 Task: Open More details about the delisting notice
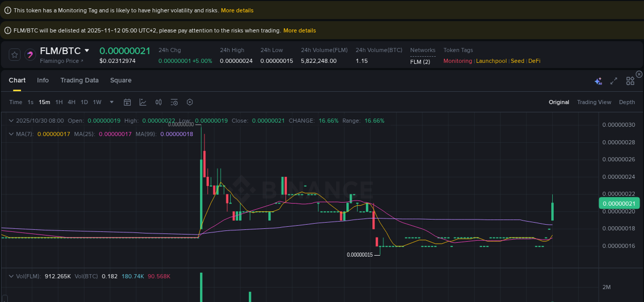click(x=299, y=30)
